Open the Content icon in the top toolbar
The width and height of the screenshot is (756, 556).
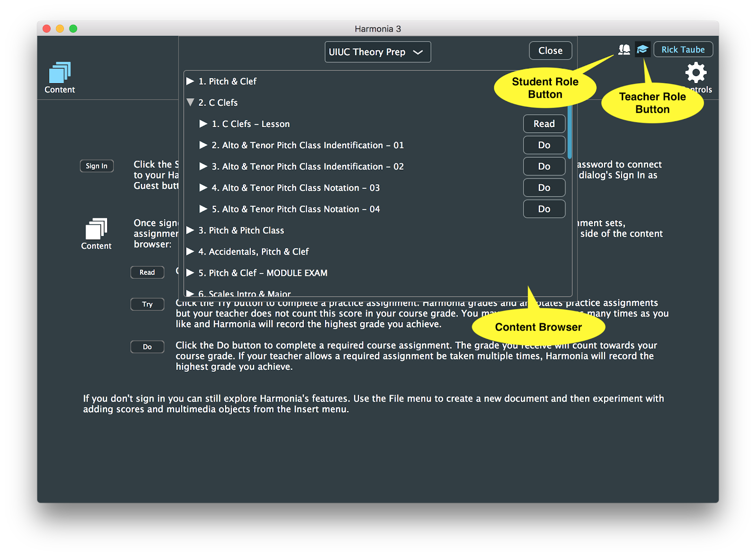[60, 77]
